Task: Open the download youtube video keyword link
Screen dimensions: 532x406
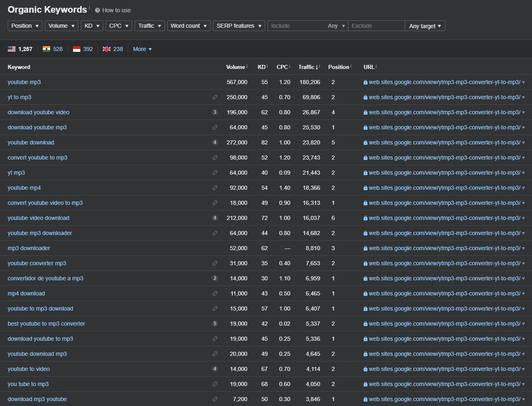Action: (38, 112)
